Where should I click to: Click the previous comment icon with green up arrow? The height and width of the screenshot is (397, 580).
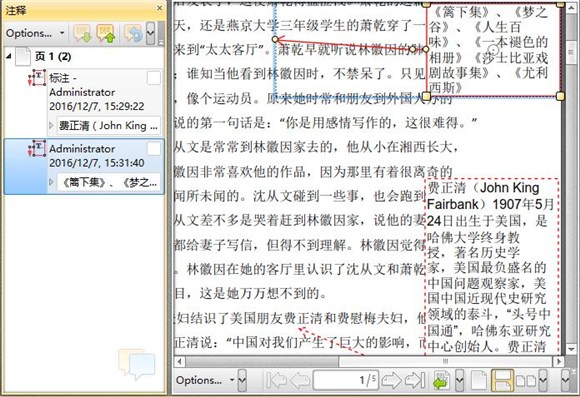point(106,34)
